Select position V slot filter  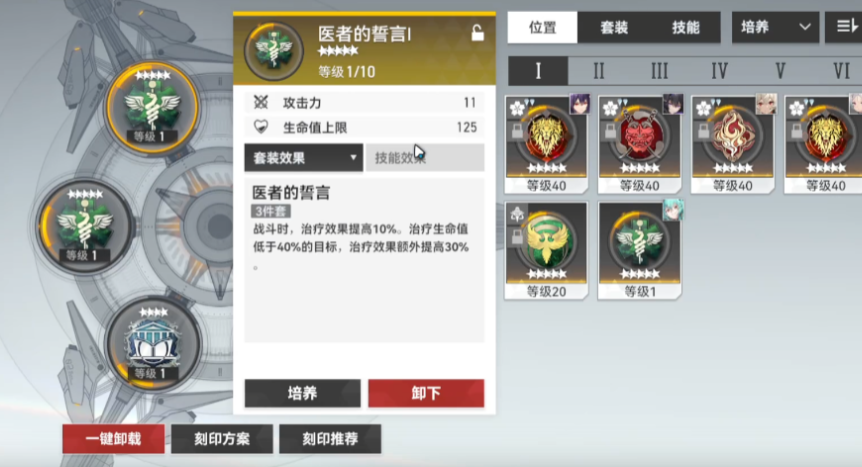[x=780, y=71]
